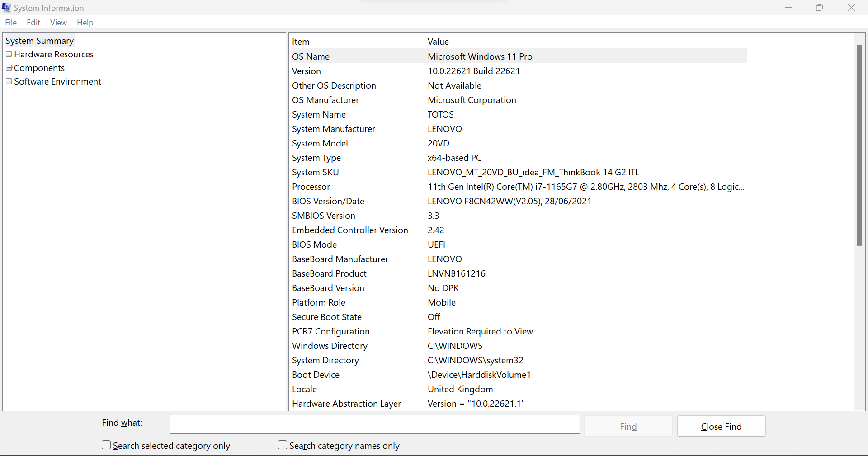The width and height of the screenshot is (868, 456).
Task: Open the File menu
Action: click(x=11, y=23)
